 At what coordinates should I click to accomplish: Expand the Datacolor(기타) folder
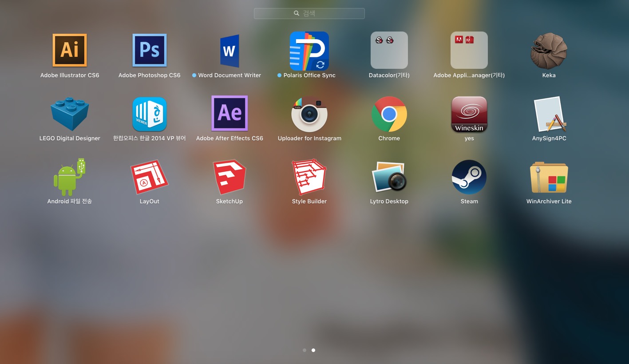click(389, 51)
